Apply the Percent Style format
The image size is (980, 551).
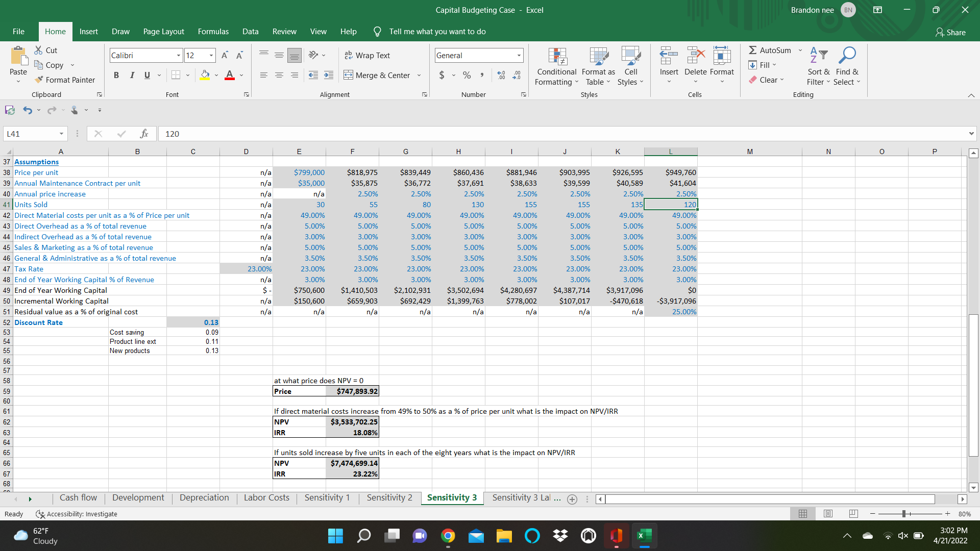466,75
